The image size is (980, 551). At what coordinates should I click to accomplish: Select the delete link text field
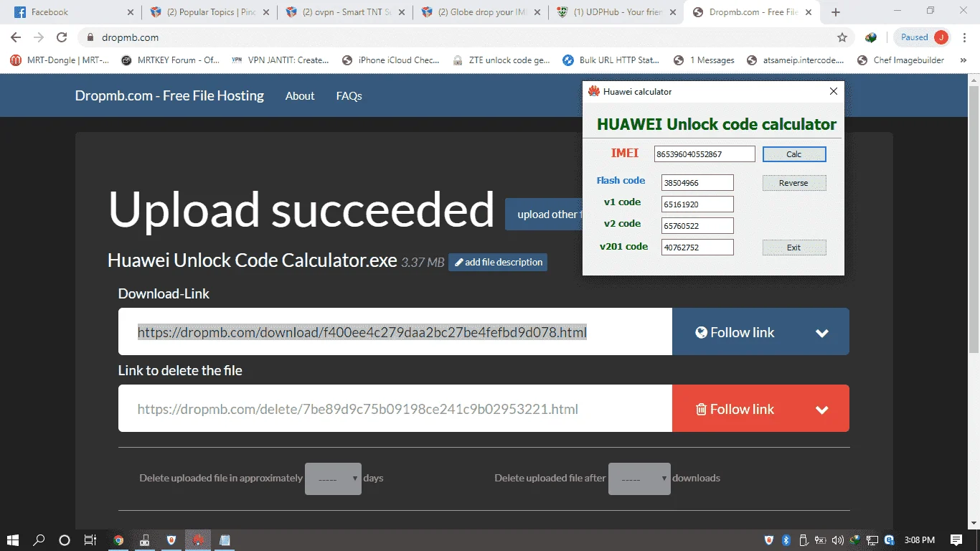pos(395,409)
